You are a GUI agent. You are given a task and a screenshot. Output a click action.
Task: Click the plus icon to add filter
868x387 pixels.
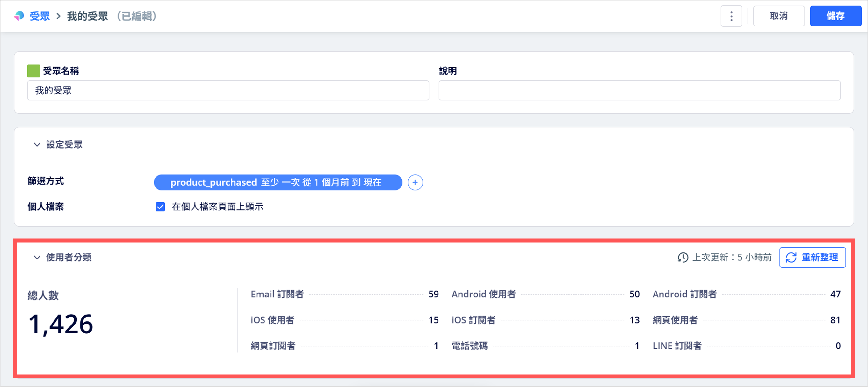pyautogui.click(x=415, y=182)
